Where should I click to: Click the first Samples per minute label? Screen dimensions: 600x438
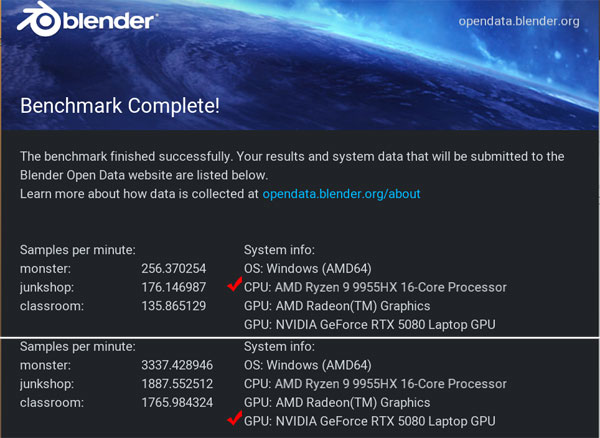click(78, 250)
